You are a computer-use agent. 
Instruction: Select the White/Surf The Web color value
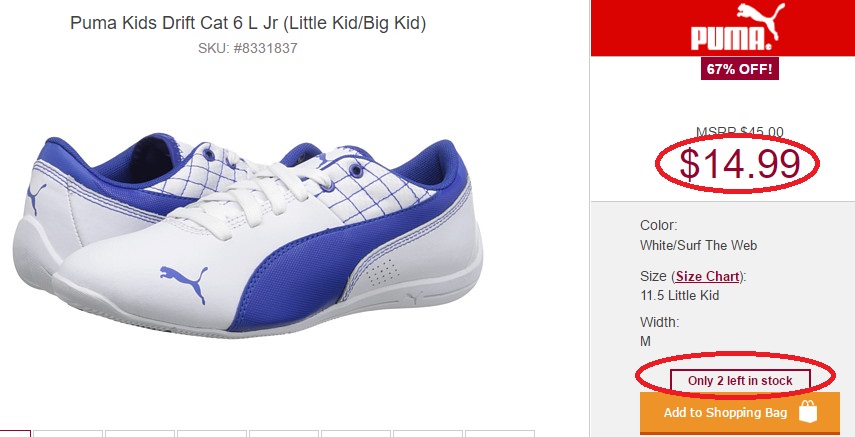pyautogui.click(x=699, y=246)
